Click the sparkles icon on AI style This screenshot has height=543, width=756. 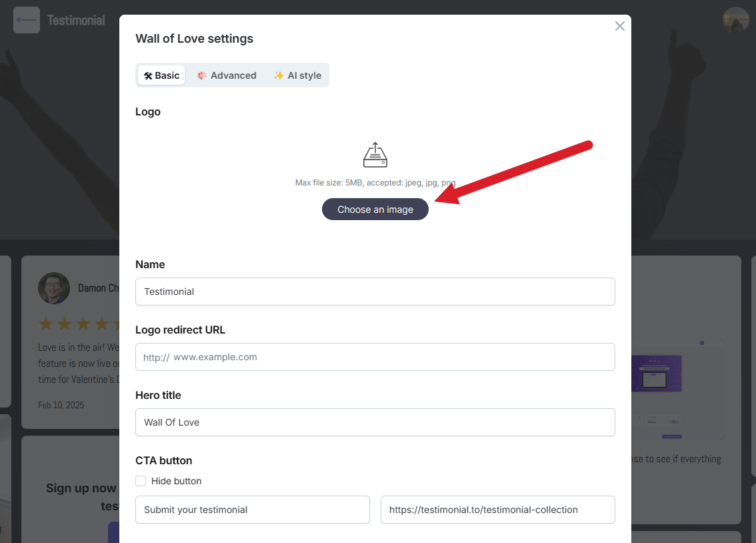tap(279, 75)
